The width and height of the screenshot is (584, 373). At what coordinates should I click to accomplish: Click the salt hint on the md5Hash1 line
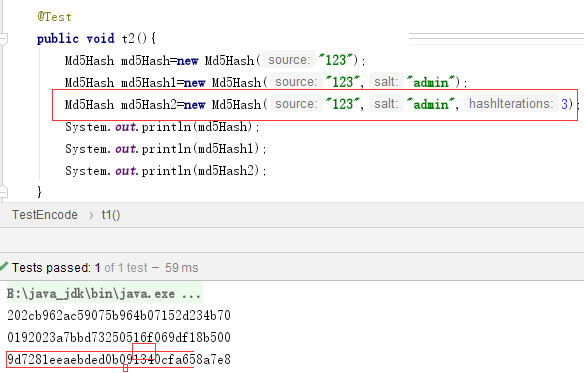[x=386, y=82]
